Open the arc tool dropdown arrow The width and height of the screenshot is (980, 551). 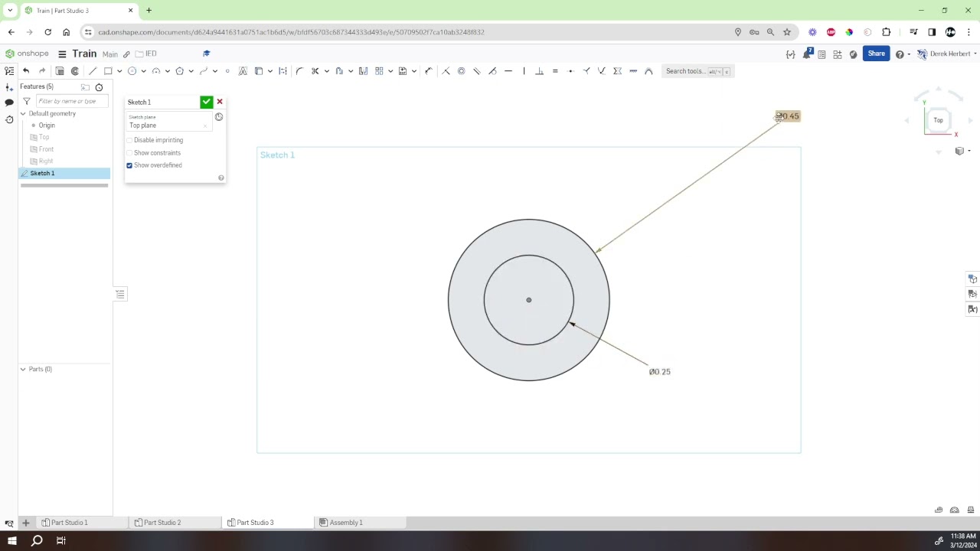coord(167,71)
